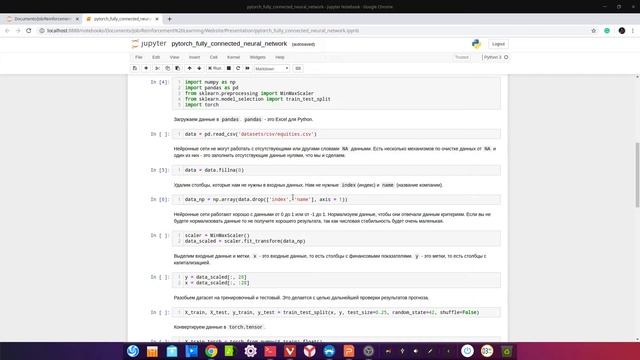Restart the kernel icon
640x360 pixels.
tap(238, 69)
